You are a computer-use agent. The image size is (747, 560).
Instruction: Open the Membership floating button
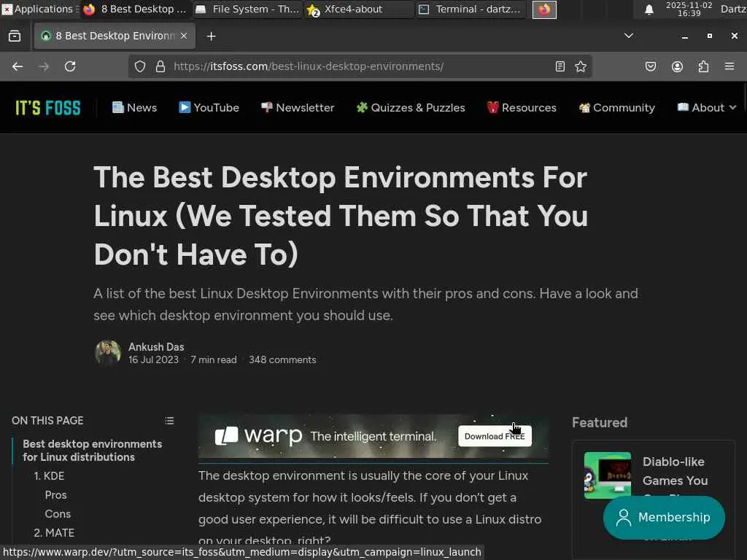(x=664, y=518)
